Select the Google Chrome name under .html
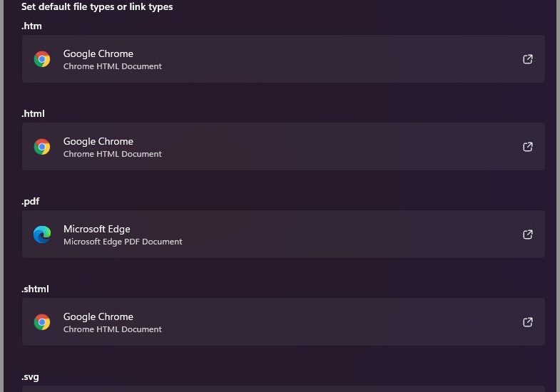This screenshot has height=392, width=560. click(98, 142)
